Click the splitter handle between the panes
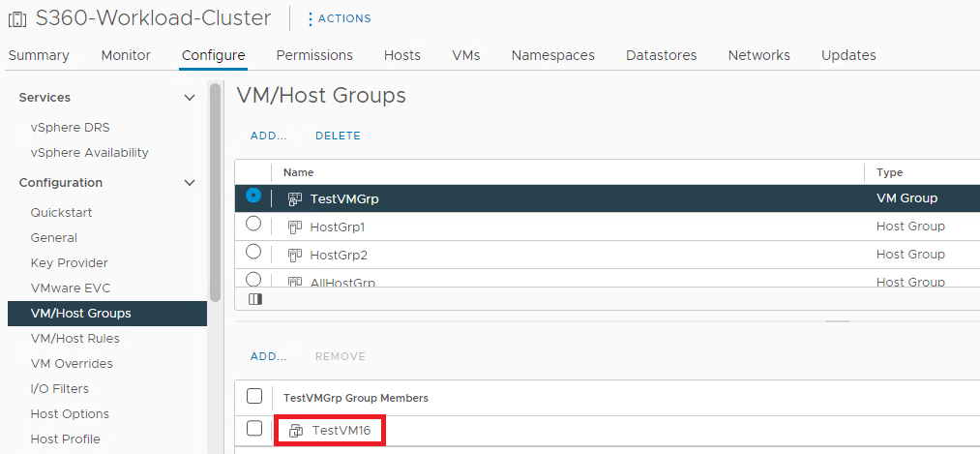The image size is (980, 454). click(x=837, y=321)
